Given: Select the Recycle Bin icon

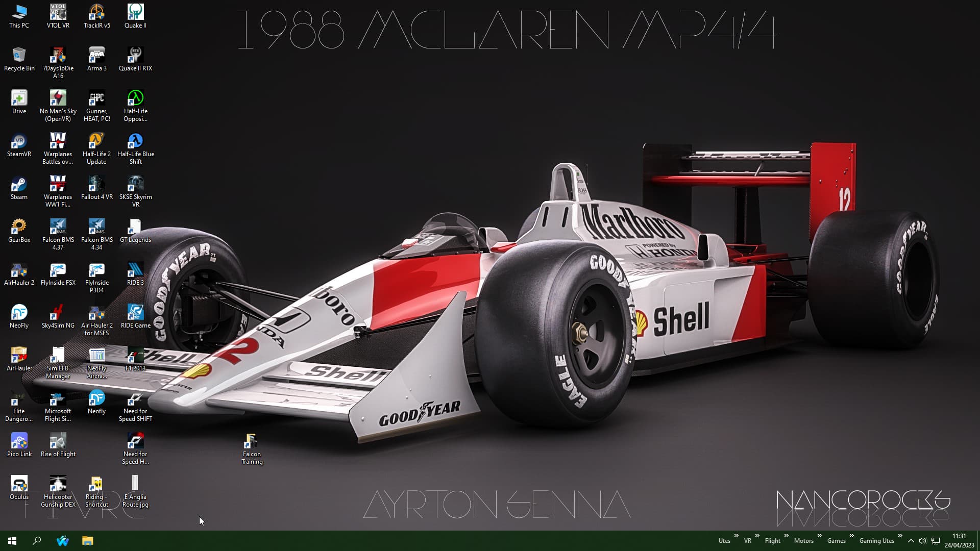Looking at the screenshot, I should [x=19, y=56].
